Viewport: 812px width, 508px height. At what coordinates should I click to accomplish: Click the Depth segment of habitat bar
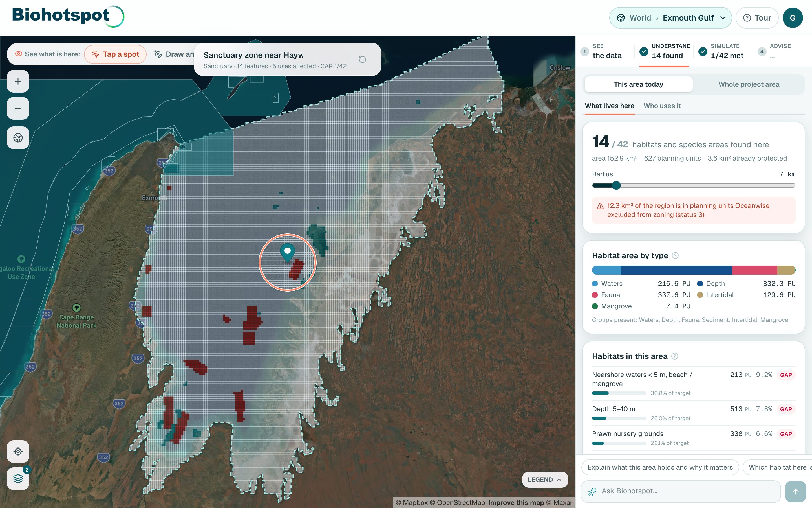(x=676, y=270)
